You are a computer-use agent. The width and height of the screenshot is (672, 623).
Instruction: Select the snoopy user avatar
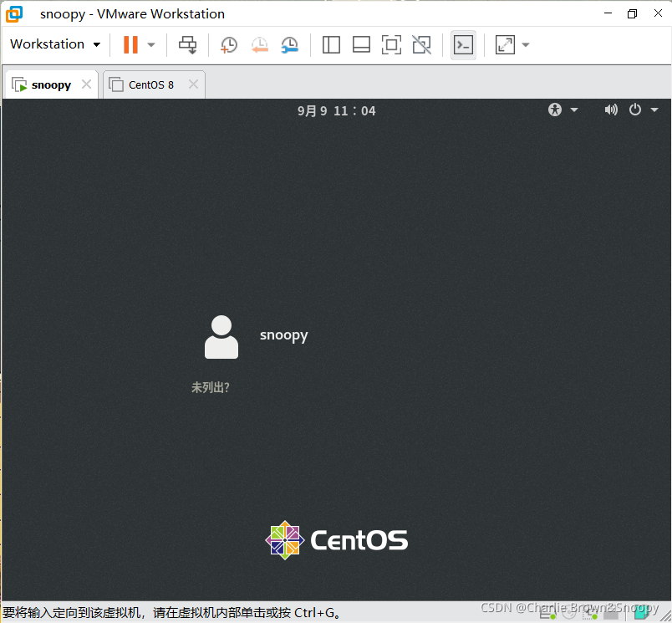click(x=221, y=337)
